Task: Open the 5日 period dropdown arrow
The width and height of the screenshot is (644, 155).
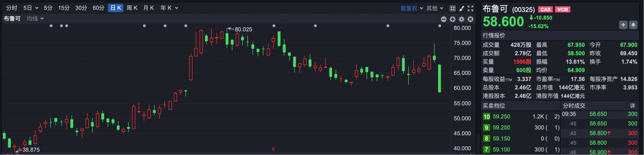Action: (37, 8)
